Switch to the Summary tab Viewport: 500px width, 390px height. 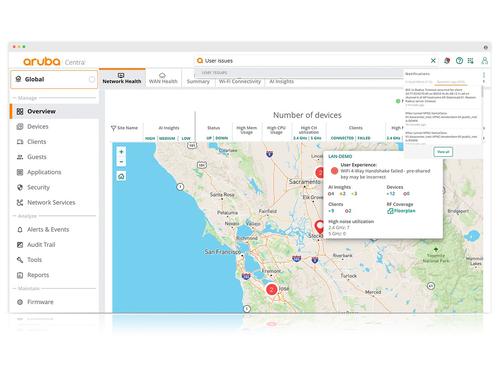coord(198,81)
